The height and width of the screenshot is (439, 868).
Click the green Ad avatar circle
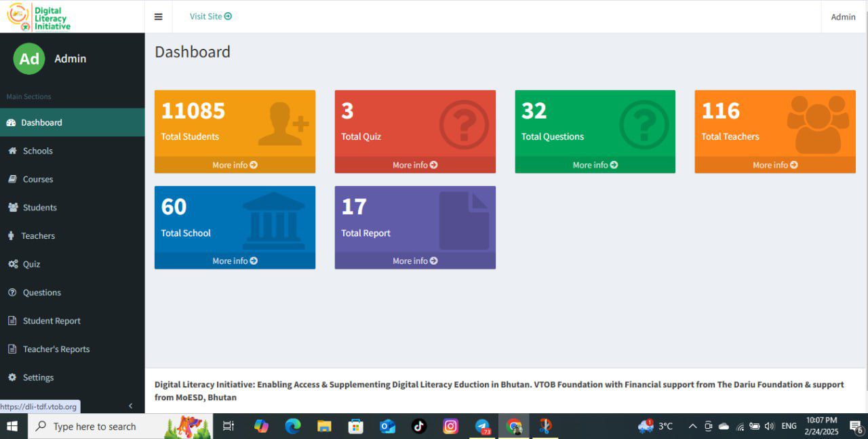(x=29, y=59)
